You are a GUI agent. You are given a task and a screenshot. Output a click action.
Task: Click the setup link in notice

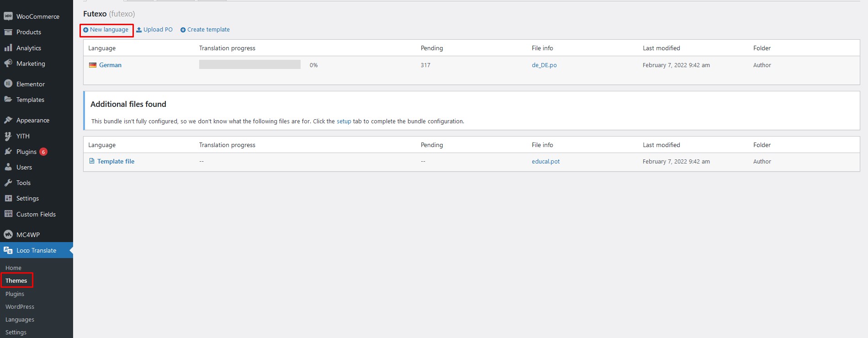(344, 121)
